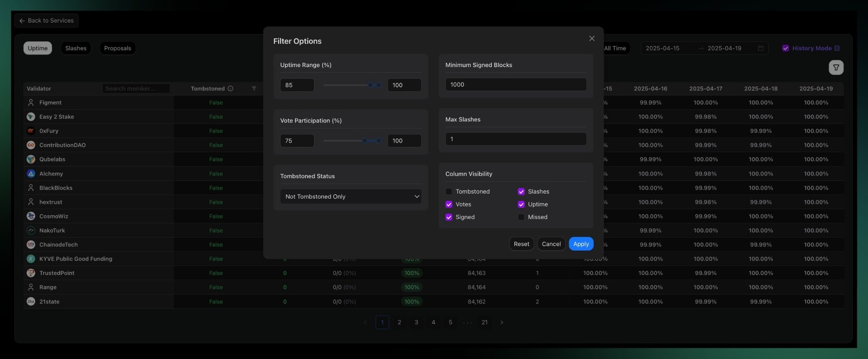Image resolution: width=868 pixels, height=359 pixels.
Task: Uncheck the Slashes column visibility checkbox
Action: [521, 192]
